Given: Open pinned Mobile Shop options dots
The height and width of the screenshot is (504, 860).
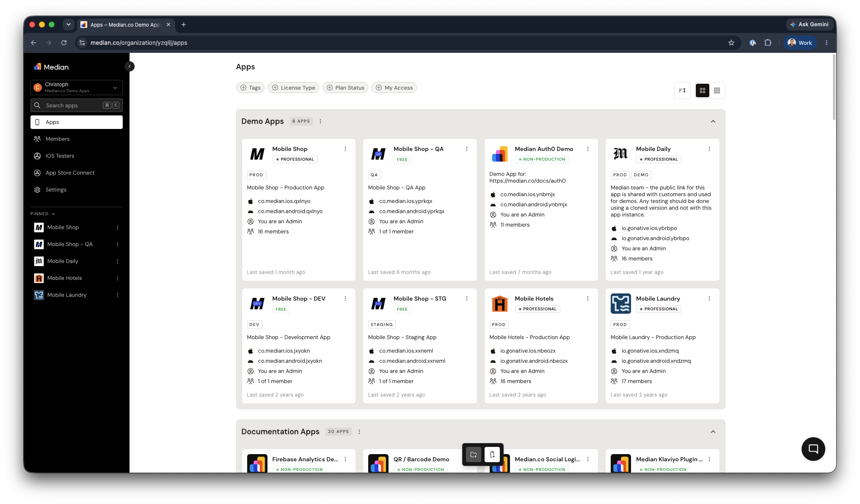Looking at the screenshot, I should point(118,227).
